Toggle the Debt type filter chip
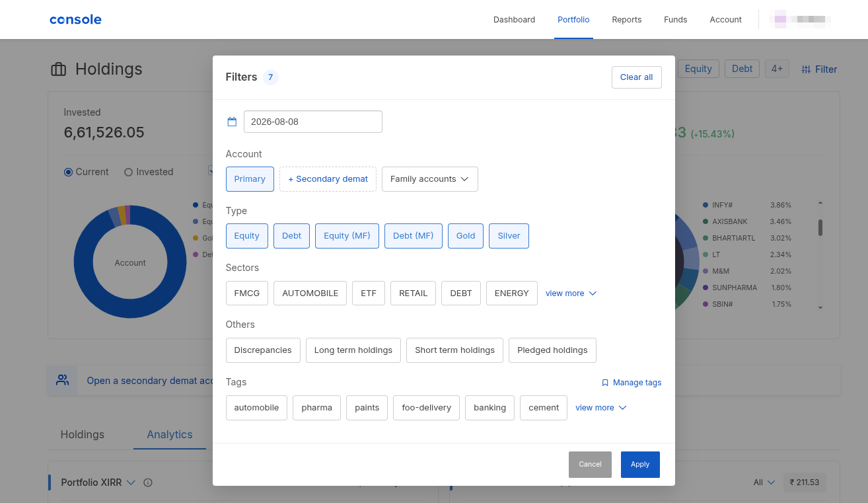This screenshot has width=868, height=503. click(x=292, y=236)
